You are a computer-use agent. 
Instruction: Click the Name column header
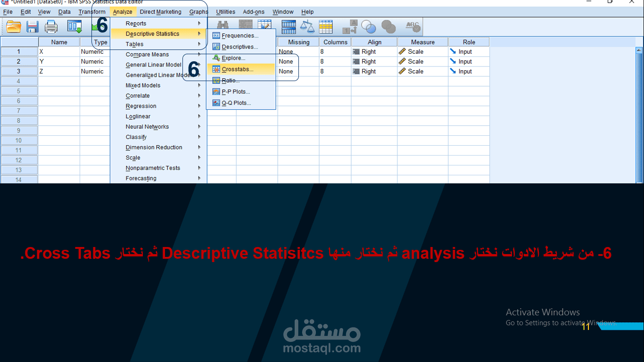coord(59,42)
